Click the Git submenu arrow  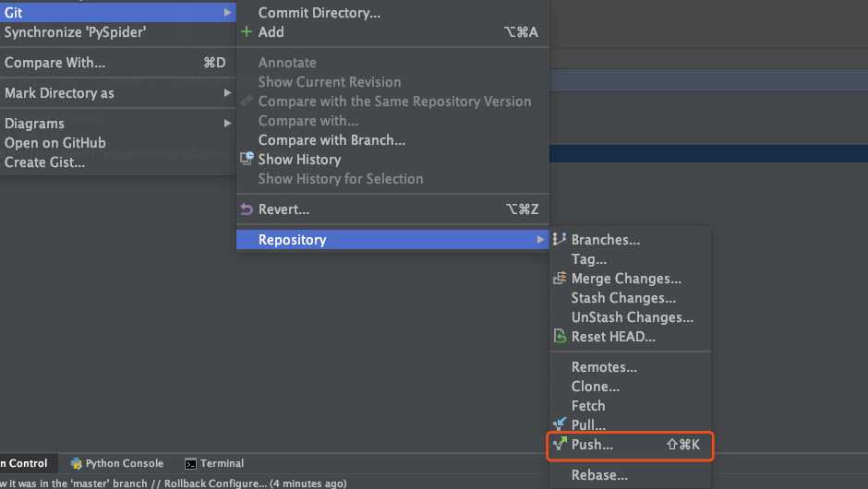tap(227, 12)
